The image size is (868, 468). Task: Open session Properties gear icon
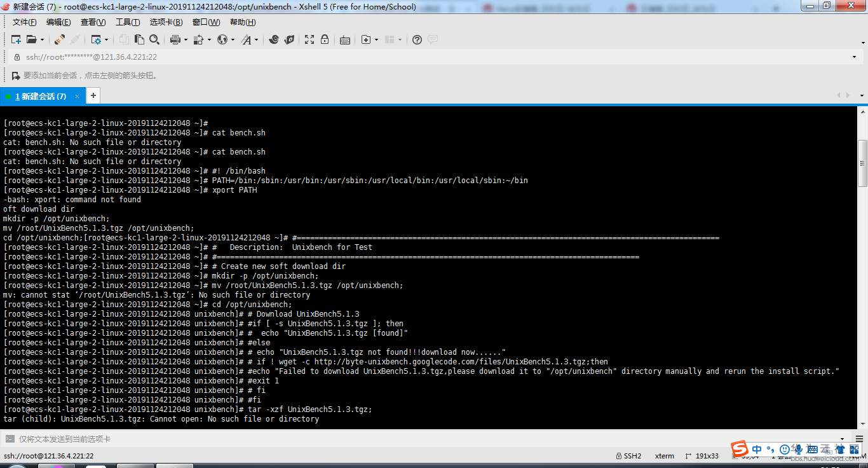click(96, 39)
